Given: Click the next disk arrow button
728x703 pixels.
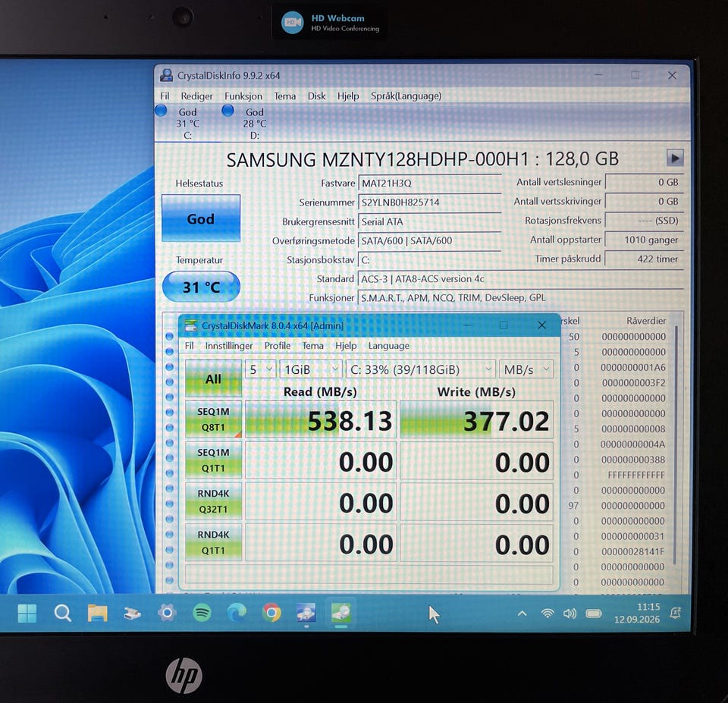Looking at the screenshot, I should [675, 158].
